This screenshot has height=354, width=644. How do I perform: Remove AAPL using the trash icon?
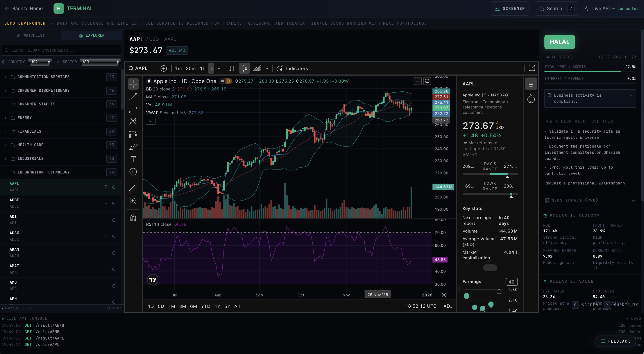click(106, 187)
